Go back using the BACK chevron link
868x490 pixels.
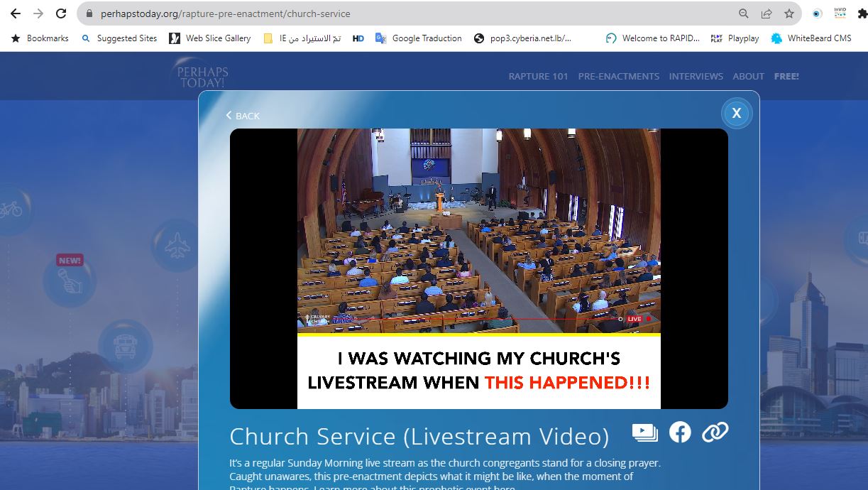click(x=243, y=116)
